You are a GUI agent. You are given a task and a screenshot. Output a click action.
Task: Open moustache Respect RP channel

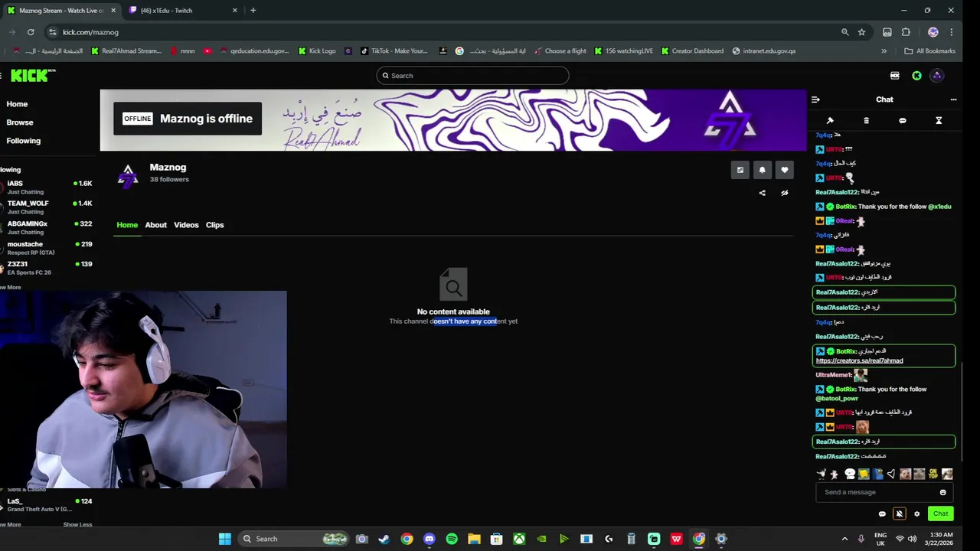point(46,248)
